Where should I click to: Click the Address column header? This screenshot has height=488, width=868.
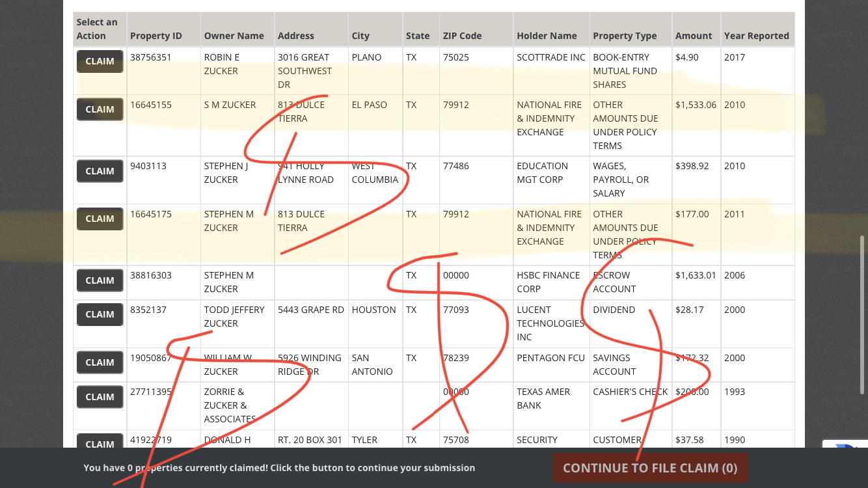[x=296, y=36]
